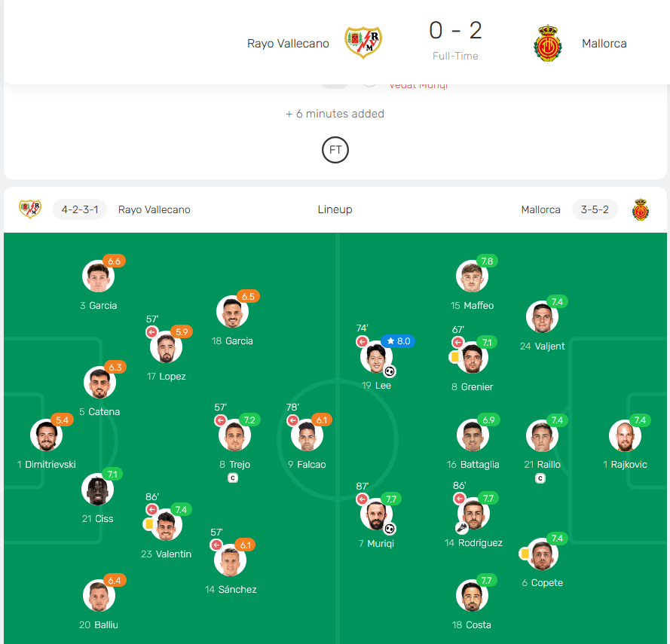Click the Rayo Vallecano crest in score header
Viewport: 670px width, 644px height.
click(363, 43)
